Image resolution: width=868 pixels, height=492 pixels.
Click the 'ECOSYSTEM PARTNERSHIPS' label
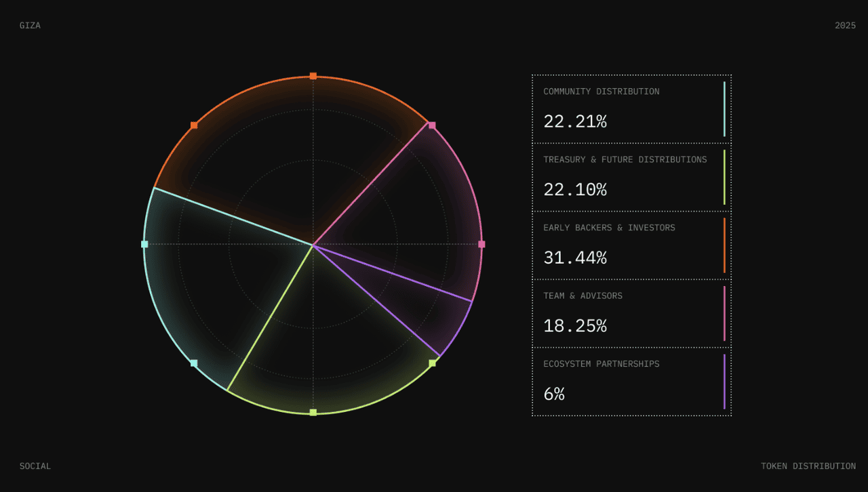coord(601,364)
